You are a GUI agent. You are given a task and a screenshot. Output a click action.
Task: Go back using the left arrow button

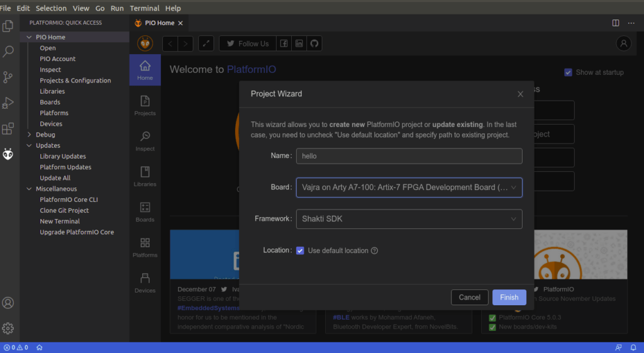(170, 43)
